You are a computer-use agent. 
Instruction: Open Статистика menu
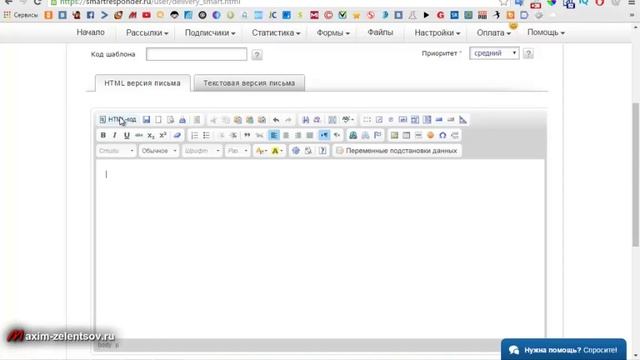276,33
